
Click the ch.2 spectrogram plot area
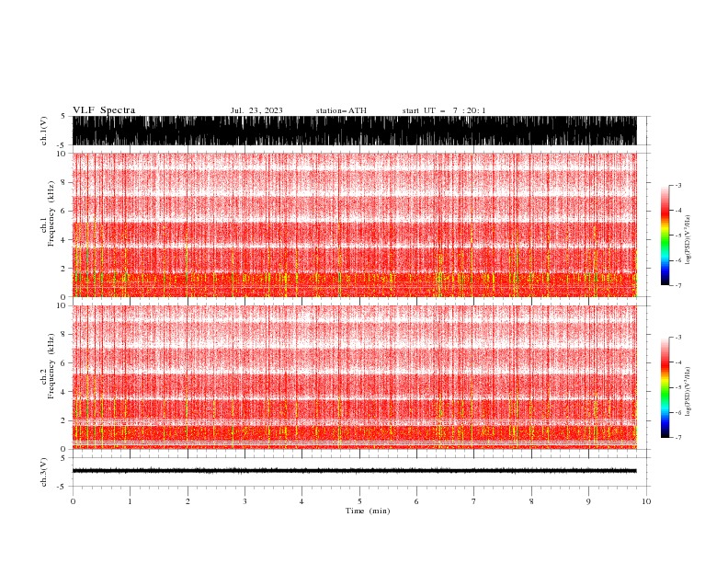pos(354,377)
